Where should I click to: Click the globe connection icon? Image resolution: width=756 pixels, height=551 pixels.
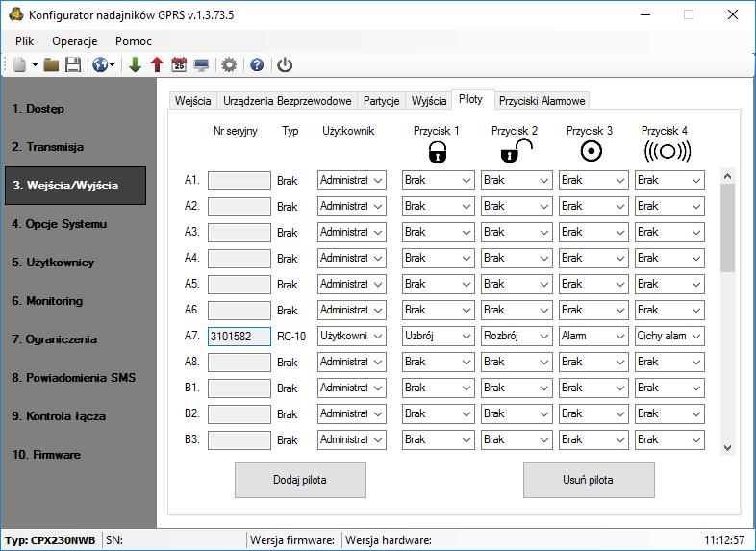100,64
